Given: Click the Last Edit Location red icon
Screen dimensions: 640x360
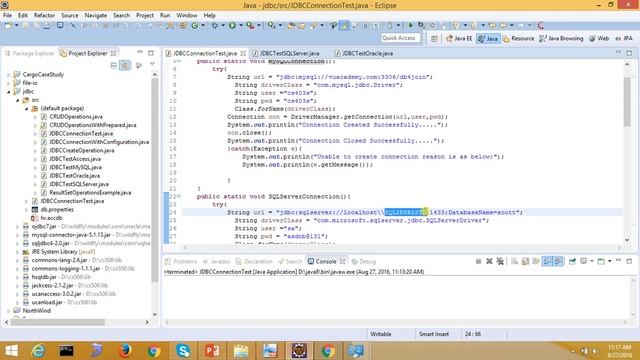Looking at the screenshot, I should [x=540, y=25].
